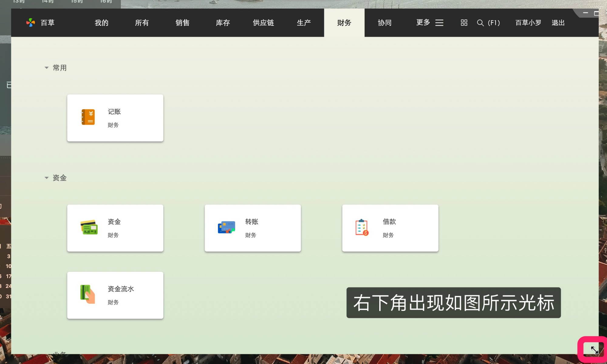Click the 借款 clipboard icon
This screenshot has height=364, width=607.
362,227
